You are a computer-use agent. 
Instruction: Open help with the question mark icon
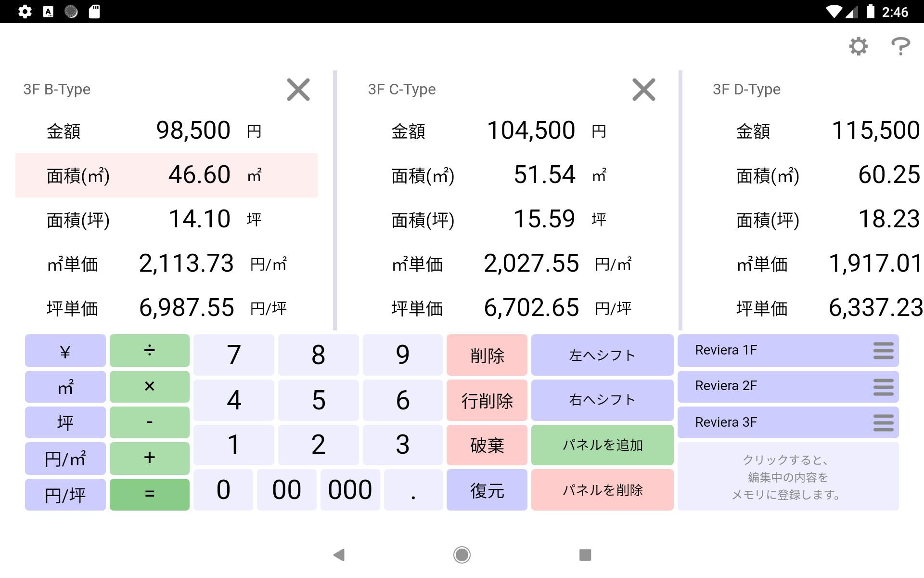[900, 46]
